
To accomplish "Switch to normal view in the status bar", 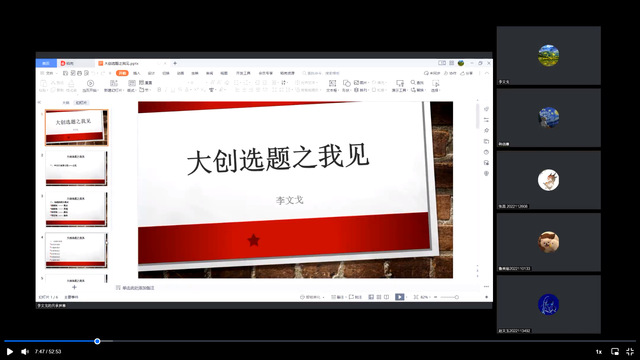I will [371, 297].
